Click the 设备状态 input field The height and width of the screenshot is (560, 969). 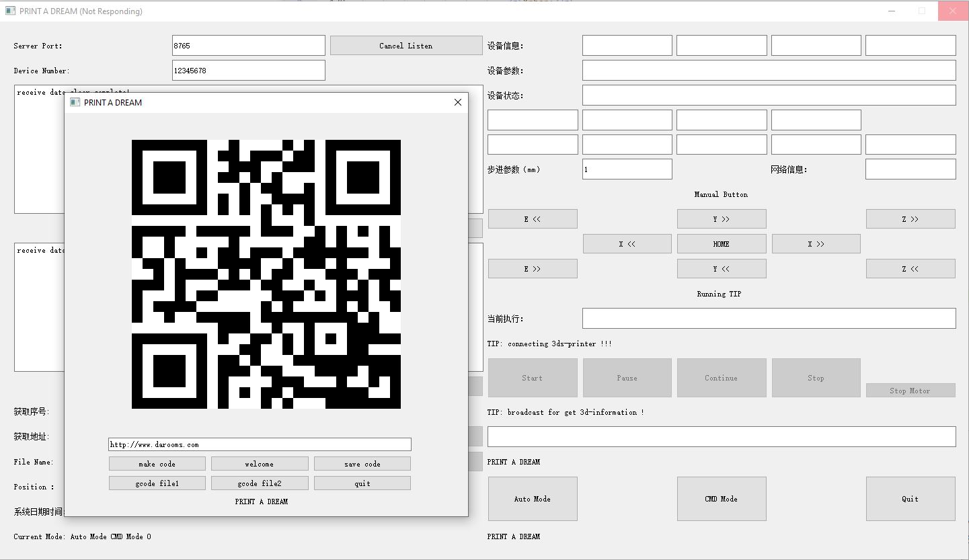(x=769, y=95)
